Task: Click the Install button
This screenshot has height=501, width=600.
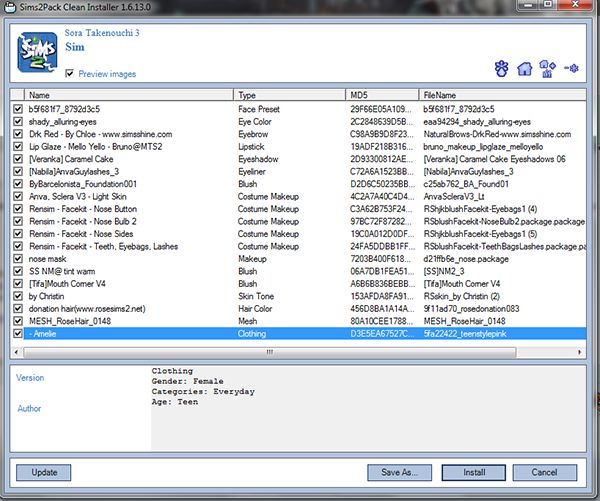Action: [x=474, y=472]
